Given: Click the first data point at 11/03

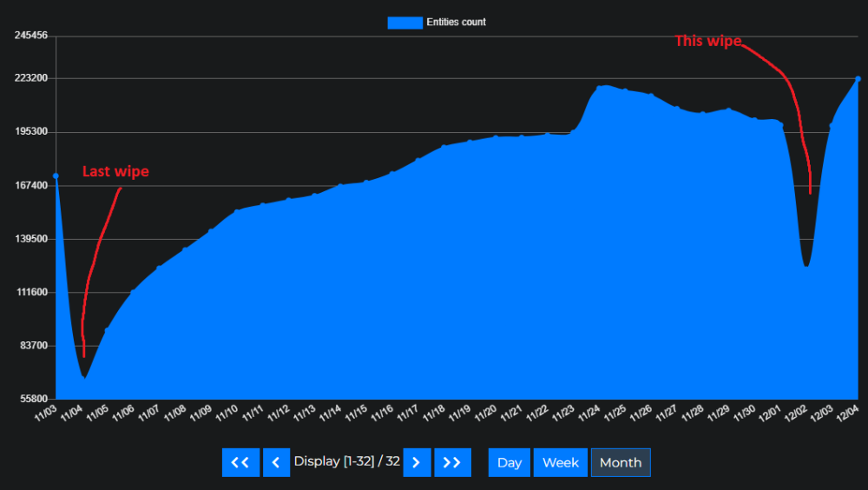Looking at the screenshot, I should (56, 176).
